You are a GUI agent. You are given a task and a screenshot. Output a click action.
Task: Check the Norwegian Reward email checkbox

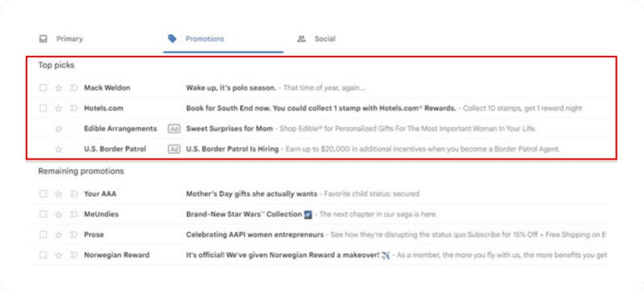(43, 255)
